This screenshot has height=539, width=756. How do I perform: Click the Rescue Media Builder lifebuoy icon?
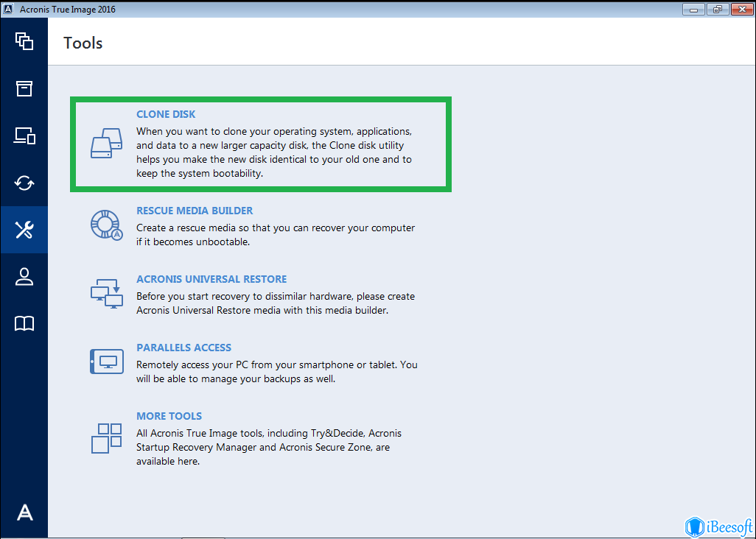pyautogui.click(x=107, y=225)
